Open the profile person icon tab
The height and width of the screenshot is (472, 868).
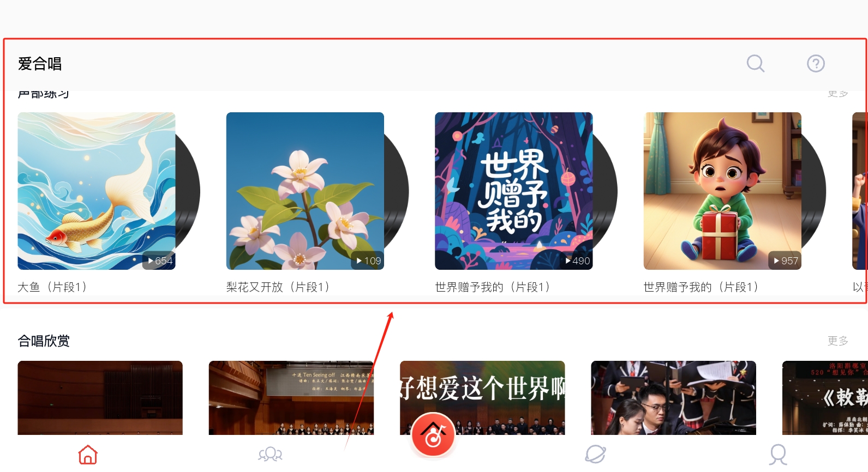[x=778, y=455]
